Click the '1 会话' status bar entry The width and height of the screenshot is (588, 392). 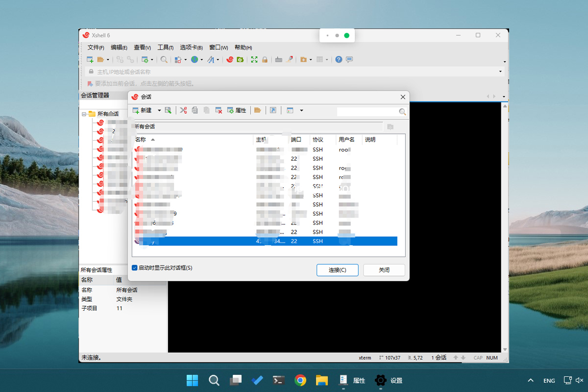(439, 358)
